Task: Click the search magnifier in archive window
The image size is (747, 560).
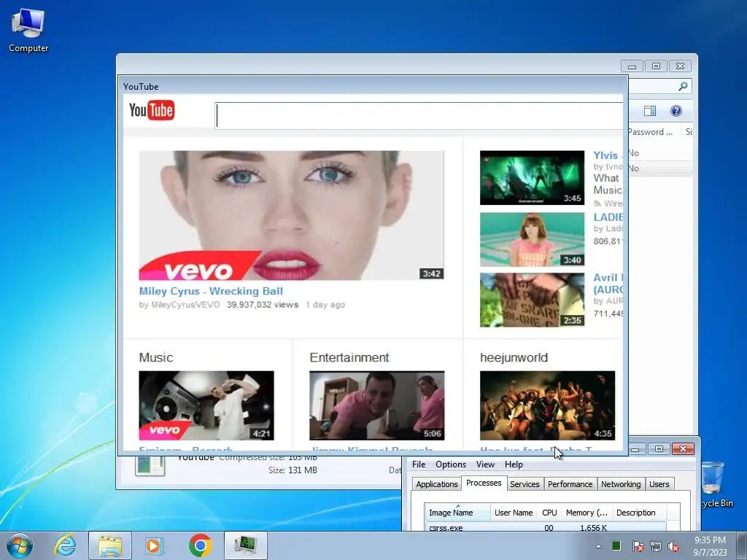Action: point(683,86)
